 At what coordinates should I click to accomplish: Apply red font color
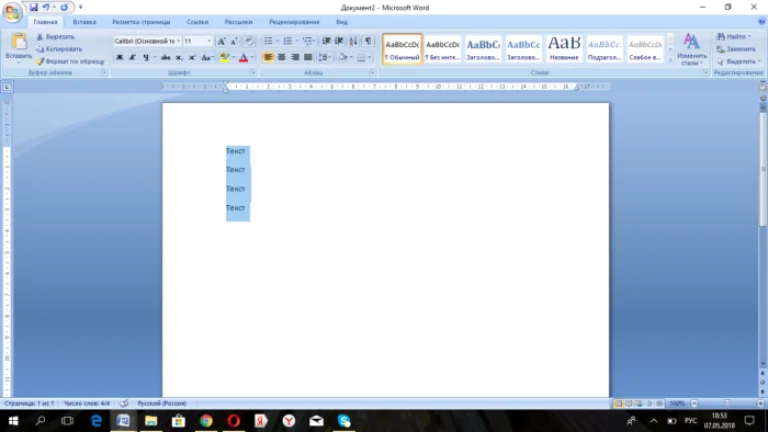pyautogui.click(x=243, y=57)
